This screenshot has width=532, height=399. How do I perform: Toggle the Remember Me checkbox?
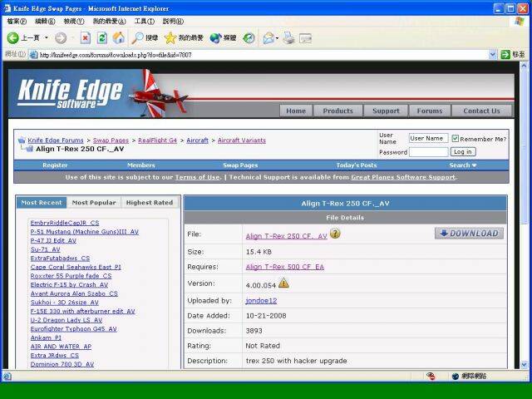click(x=455, y=139)
